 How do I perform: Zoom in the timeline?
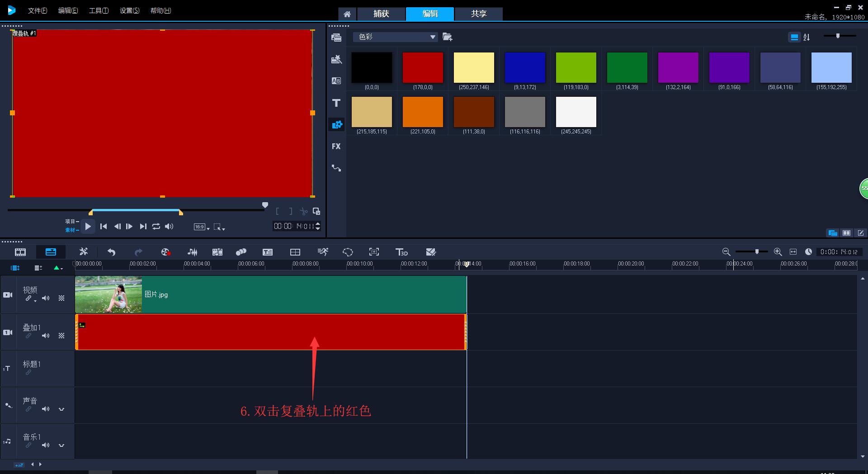(778, 252)
